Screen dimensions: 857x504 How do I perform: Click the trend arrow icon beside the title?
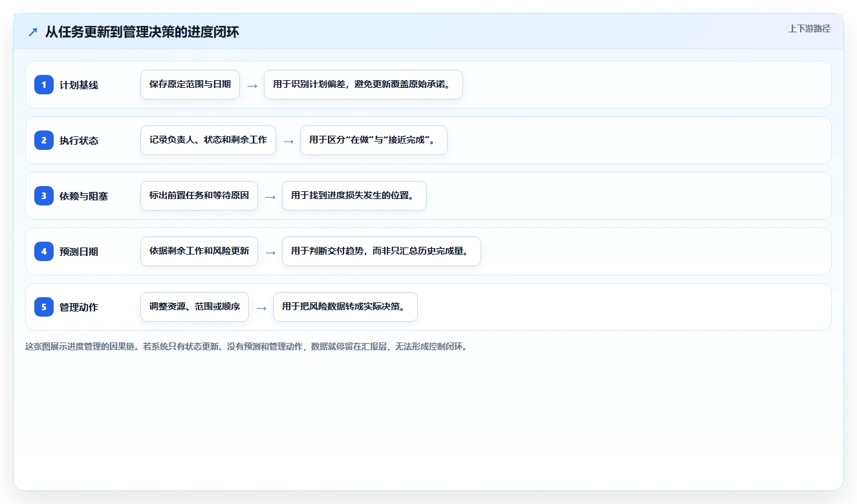pyautogui.click(x=33, y=32)
